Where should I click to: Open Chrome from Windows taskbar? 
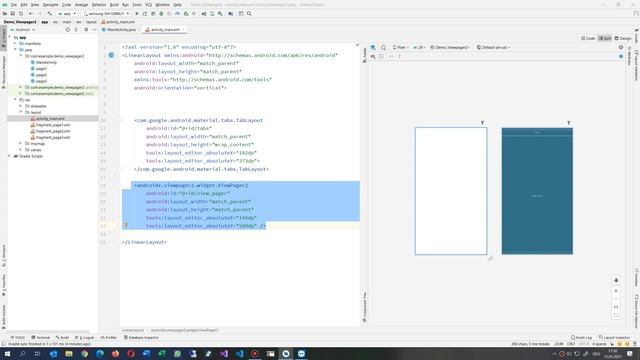click(84, 354)
